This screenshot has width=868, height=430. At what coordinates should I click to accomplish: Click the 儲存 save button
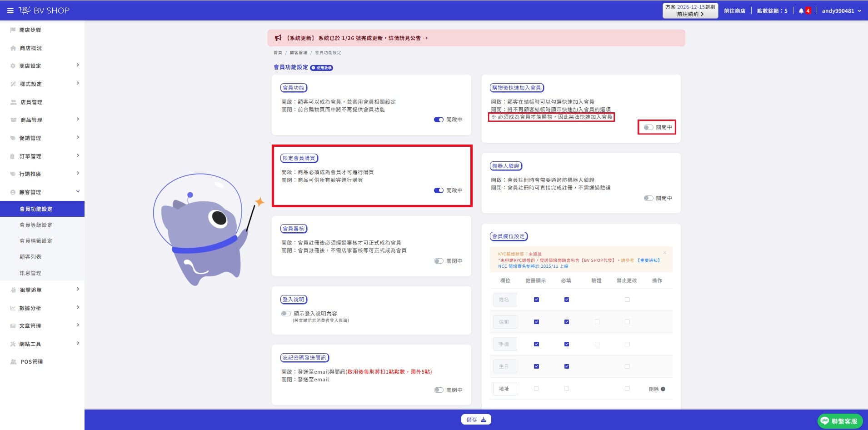click(x=476, y=420)
